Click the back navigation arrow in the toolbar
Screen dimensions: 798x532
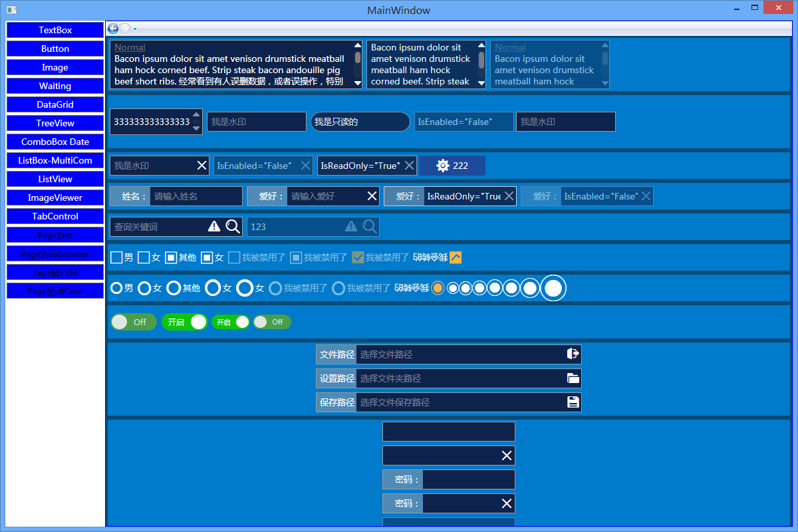tap(113, 28)
